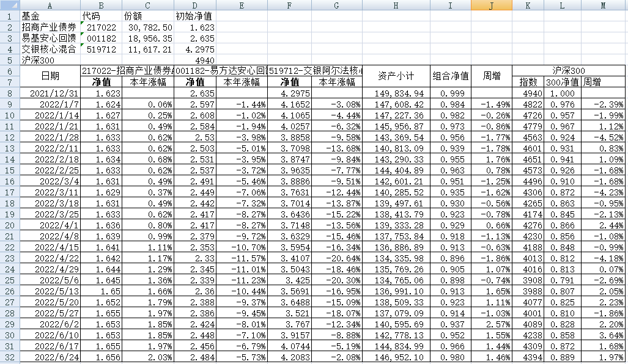Click the 001182-易方达安心回馈 header cell
Image resolution: width=628 pixels, height=364 pixels.
221,71
